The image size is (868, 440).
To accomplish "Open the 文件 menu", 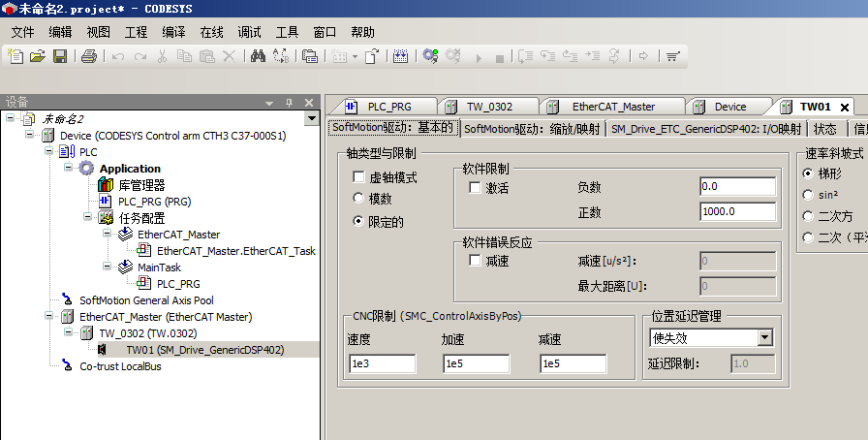I will coord(22,32).
